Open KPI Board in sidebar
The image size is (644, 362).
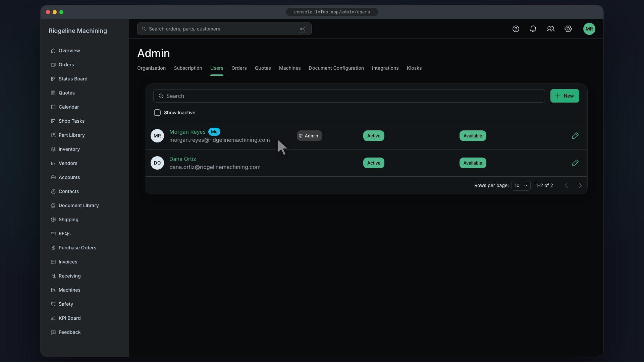tap(66, 318)
